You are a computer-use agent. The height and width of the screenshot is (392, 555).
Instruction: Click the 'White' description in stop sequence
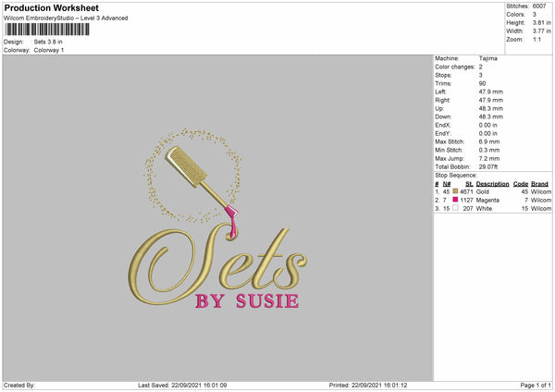484,208
